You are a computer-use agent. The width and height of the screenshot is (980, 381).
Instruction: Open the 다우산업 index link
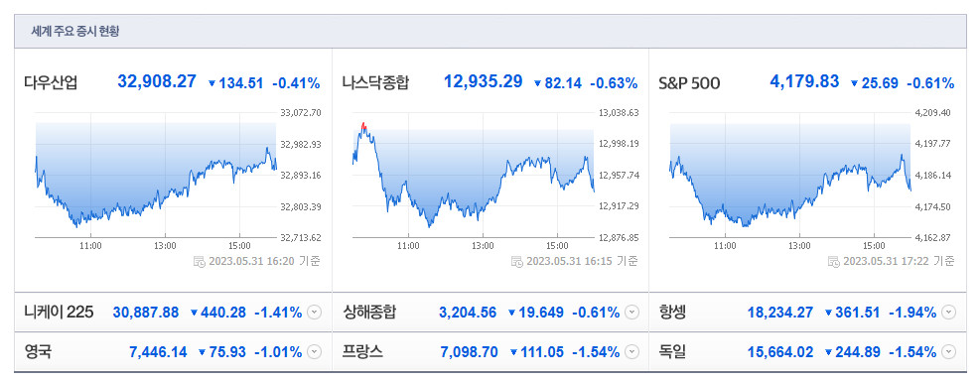[x=52, y=82]
